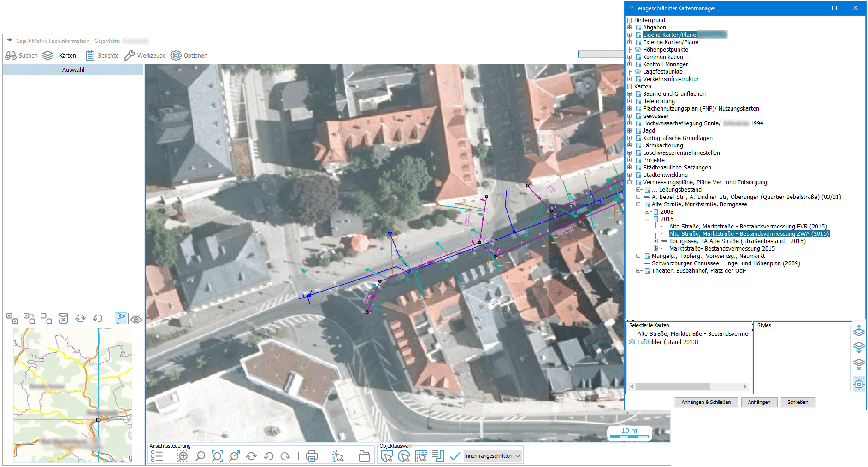Toggle the center map view button
The height and width of the screenshot is (467, 868).
pos(859,384)
